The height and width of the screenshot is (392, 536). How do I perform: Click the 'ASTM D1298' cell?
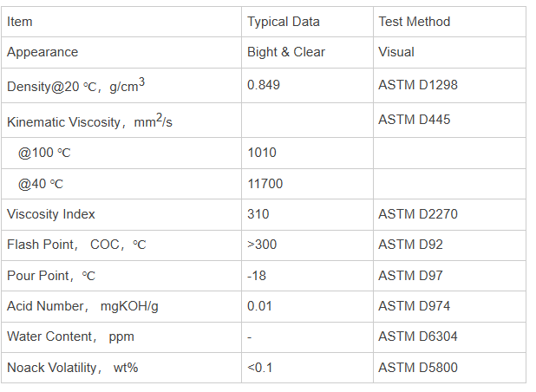coord(449,86)
